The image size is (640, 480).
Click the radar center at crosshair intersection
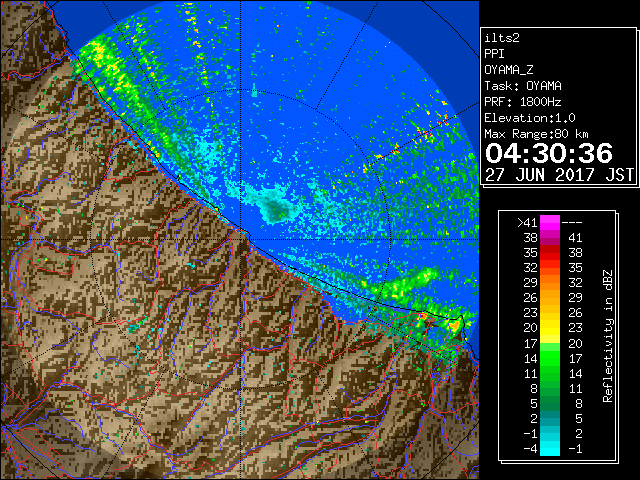[241, 240]
